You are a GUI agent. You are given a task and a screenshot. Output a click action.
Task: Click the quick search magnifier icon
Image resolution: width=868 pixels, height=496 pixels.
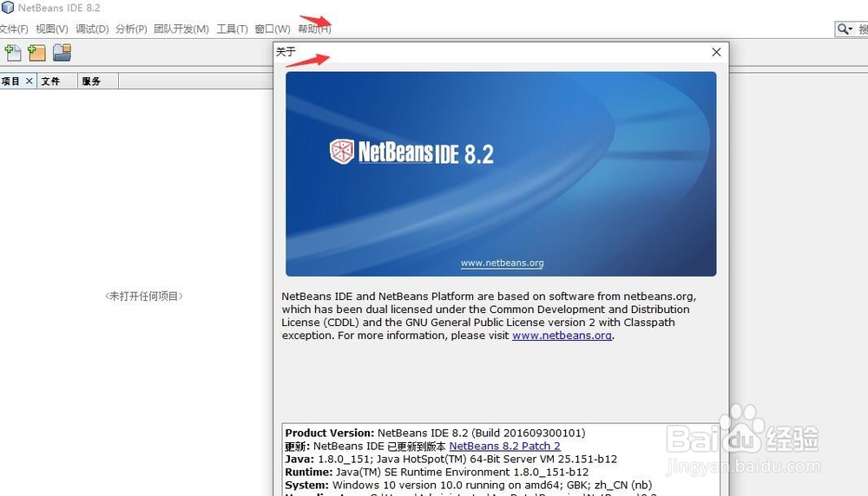[x=845, y=29]
